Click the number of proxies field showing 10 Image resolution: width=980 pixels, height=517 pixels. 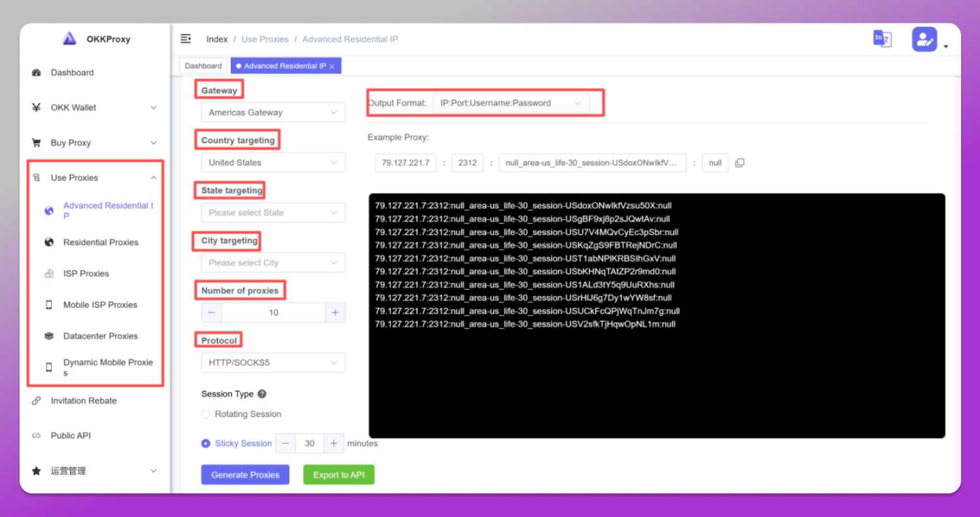click(x=274, y=313)
